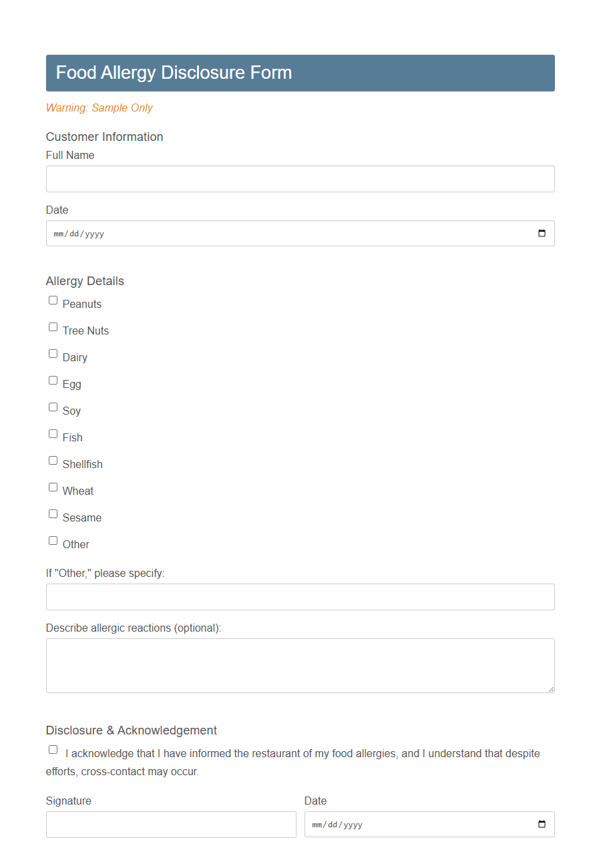The width and height of the screenshot is (601, 868).
Task: Check the Peanuts allergy checkbox
Action: pyautogui.click(x=53, y=300)
